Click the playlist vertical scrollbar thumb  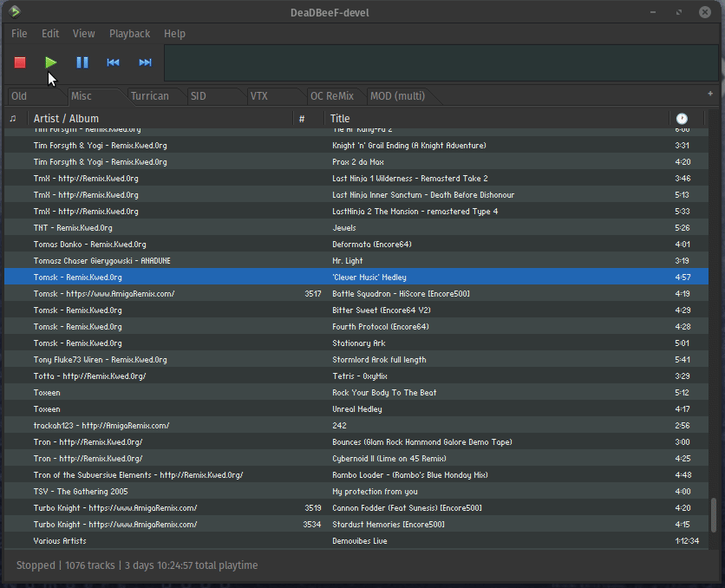point(714,515)
